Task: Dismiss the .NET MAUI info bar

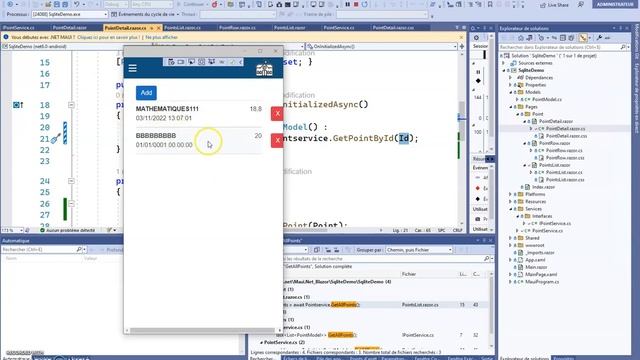Action: pos(461,37)
